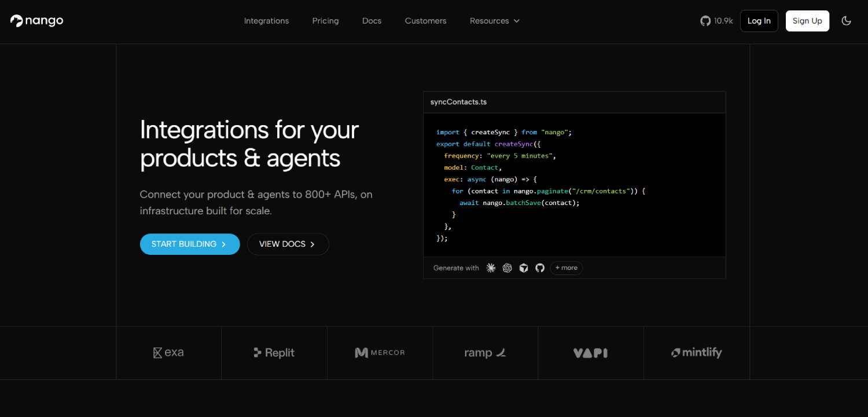Click the Vapi customer logo
This screenshot has width=868, height=417.
(x=590, y=352)
